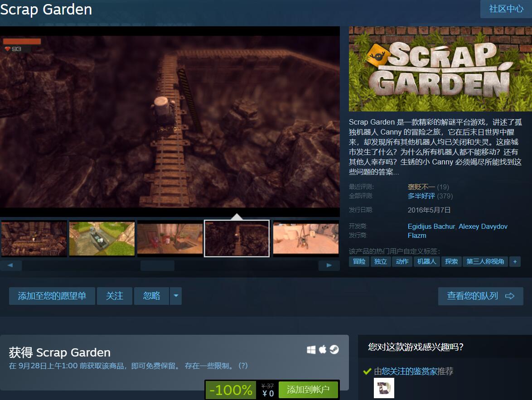Image resolution: width=532 pixels, height=400 pixels.
Task: Click 查看您的队列 view queue button
Action: coord(480,296)
